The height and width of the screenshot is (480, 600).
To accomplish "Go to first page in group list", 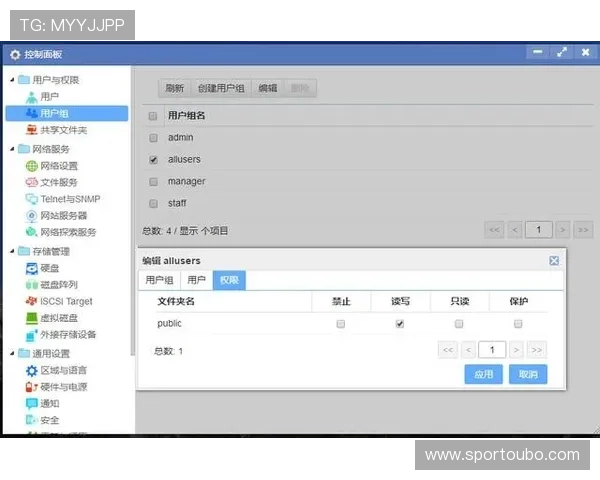I will click(x=494, y=230).
